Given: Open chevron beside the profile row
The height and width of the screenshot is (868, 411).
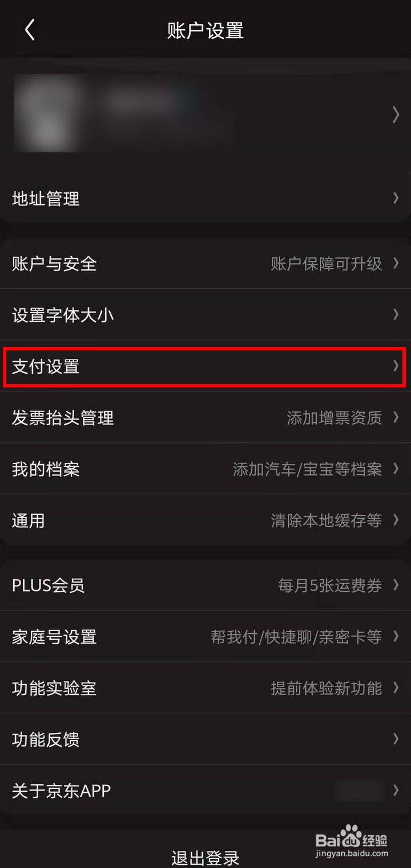Looking at the screenshot, I should (x=396, y=115).
